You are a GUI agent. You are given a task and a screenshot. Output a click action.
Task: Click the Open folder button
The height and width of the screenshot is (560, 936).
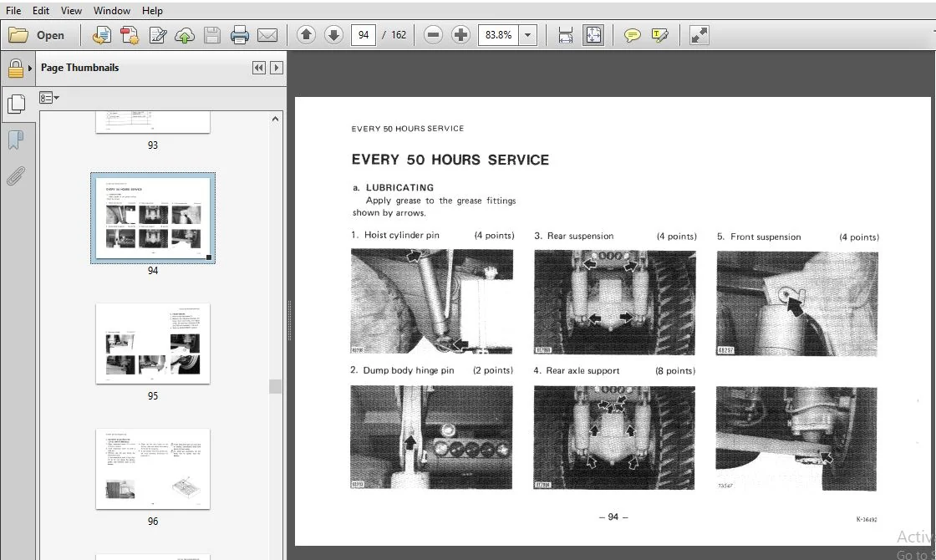pyautogui.click(x=37, y=35)
